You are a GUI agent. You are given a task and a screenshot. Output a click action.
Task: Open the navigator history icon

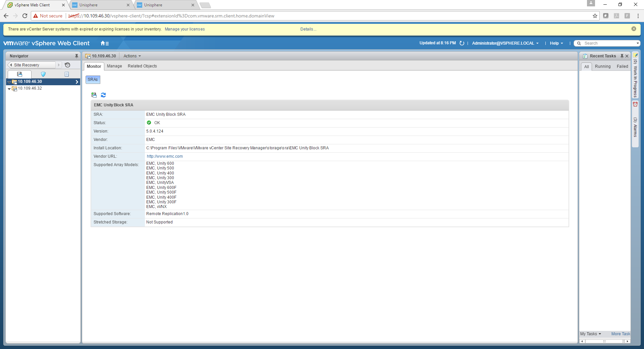click(67, 65)
